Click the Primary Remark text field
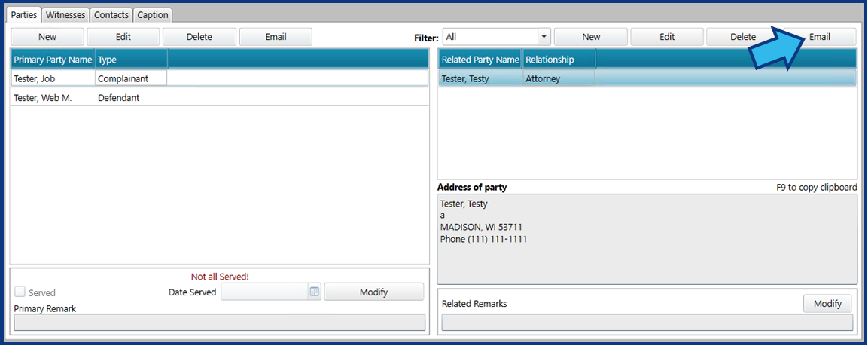 coord(219,322)
